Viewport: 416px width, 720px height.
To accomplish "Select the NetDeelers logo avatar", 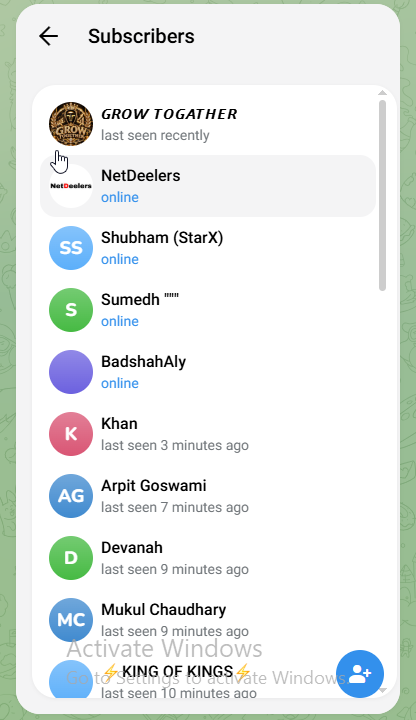I will (x=71, y=186).
